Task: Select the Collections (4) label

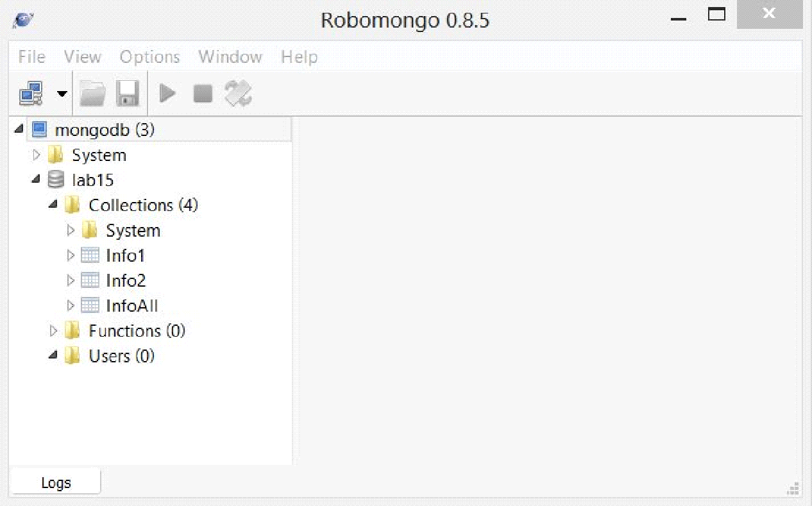Action: click(144, 205)
